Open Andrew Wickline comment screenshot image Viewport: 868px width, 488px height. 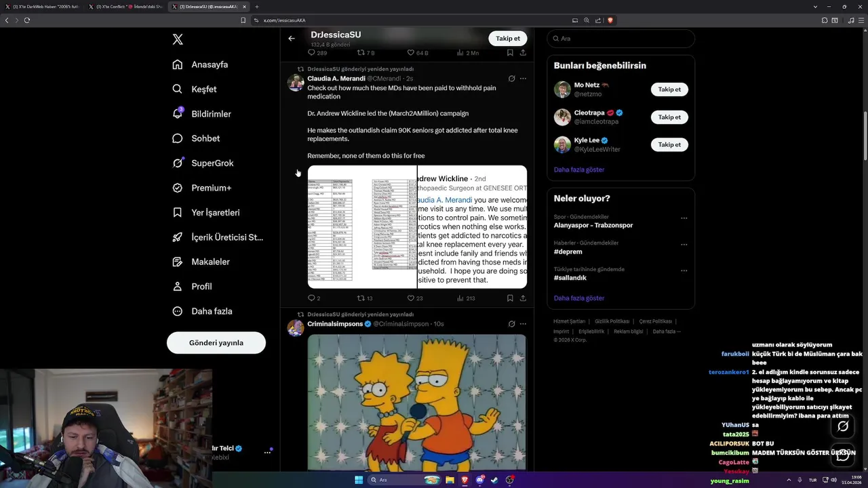472,227
